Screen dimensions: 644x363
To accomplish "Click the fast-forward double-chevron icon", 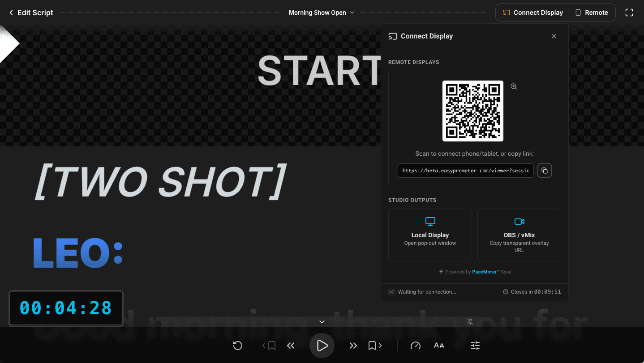I will coord(353,346).
